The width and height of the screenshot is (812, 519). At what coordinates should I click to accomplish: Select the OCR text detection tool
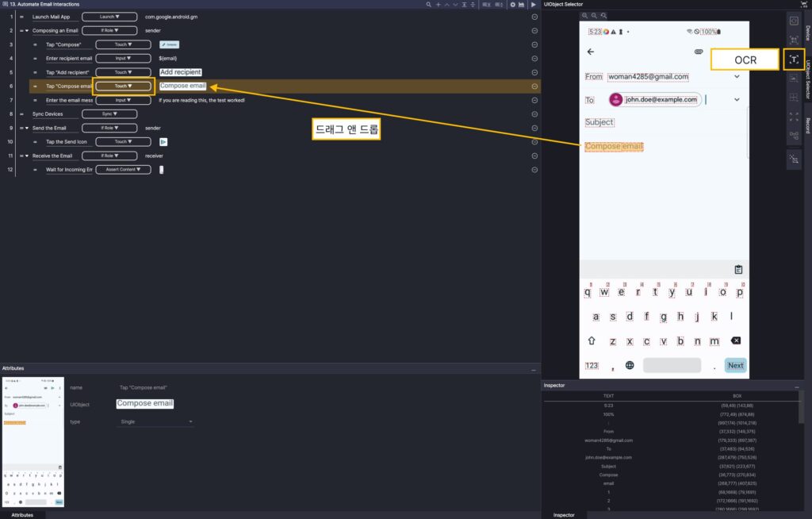point(793,60)
